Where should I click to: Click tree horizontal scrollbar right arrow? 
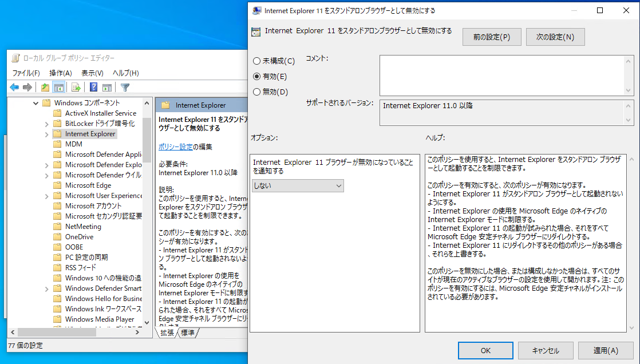pyautogui.click(x=137, y=332)
